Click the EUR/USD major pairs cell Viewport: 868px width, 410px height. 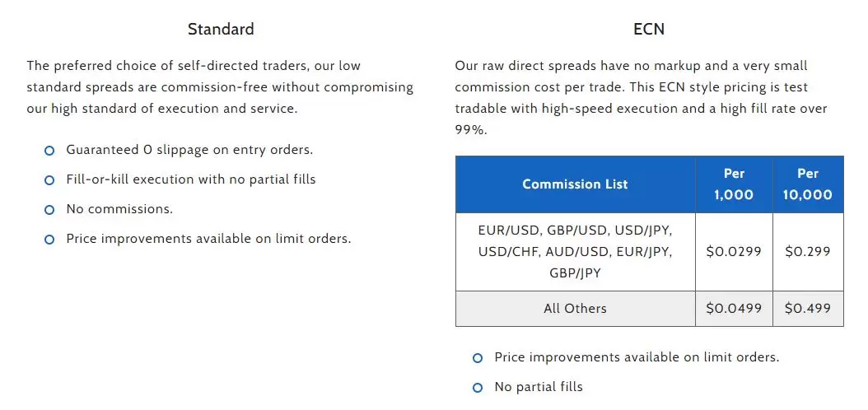pyautogui.click(x=575, y=252)
